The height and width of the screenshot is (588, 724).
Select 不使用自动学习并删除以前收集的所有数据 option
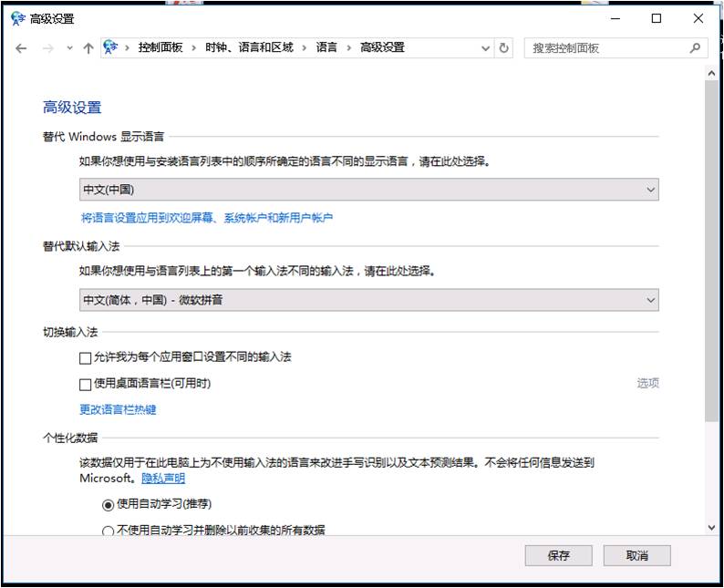pos(109,531)
